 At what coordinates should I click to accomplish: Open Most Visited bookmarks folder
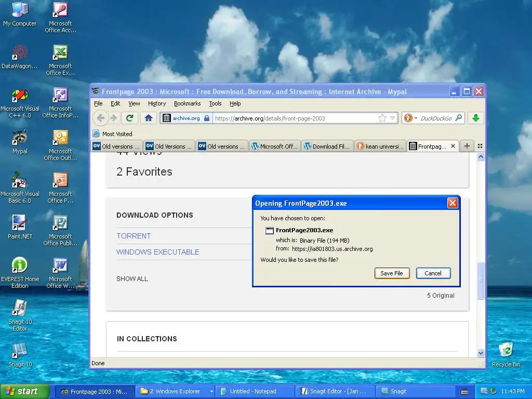113,134
